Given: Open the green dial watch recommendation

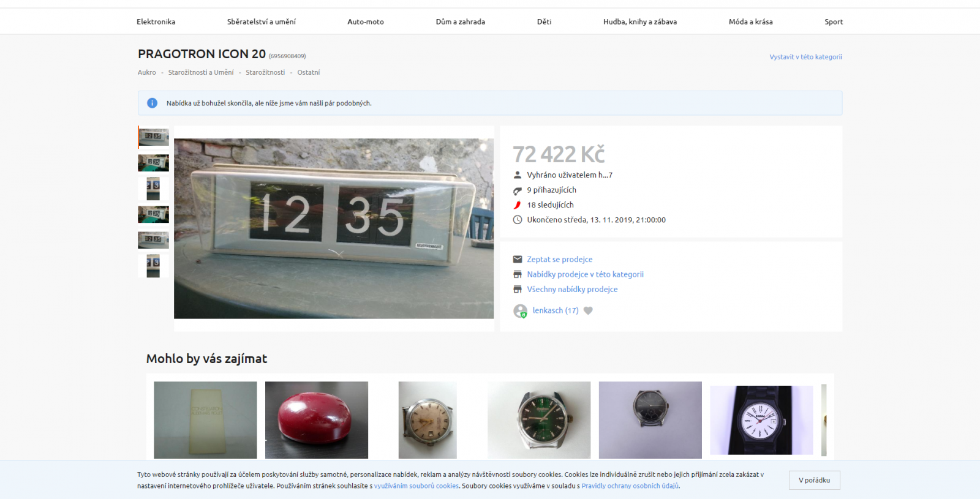Looking at the screenshot, I should tap(539, 420).
